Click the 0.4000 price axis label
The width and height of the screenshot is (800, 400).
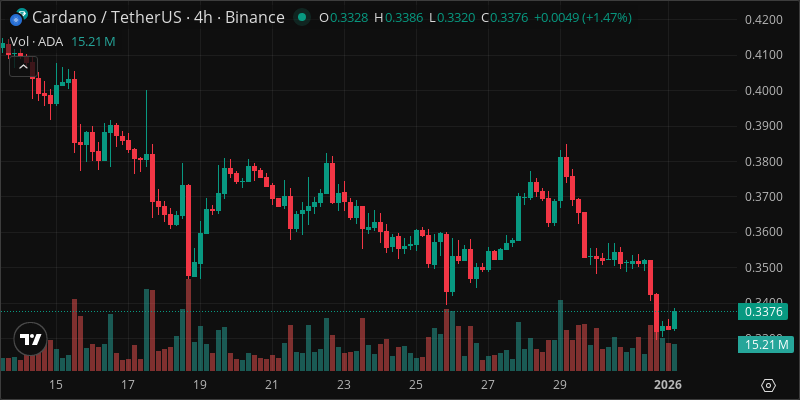764,91
